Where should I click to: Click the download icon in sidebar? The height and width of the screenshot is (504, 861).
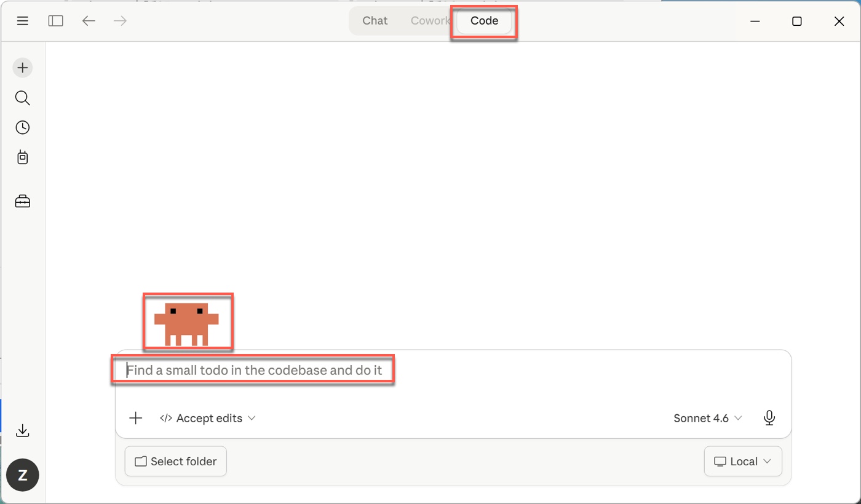click(x=23, y=430)
